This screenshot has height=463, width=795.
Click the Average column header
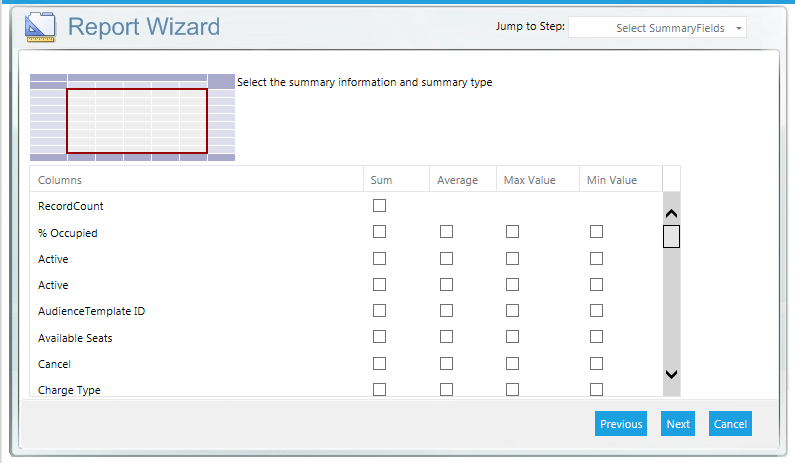click(457, 180)
